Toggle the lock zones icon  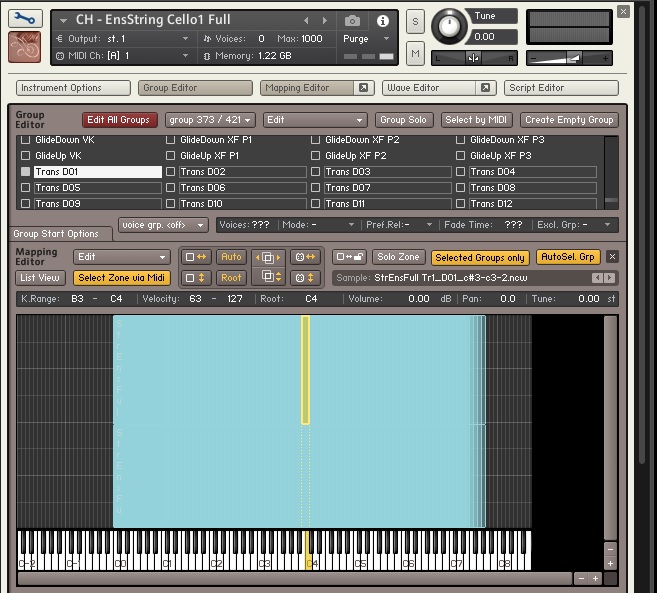349,257
